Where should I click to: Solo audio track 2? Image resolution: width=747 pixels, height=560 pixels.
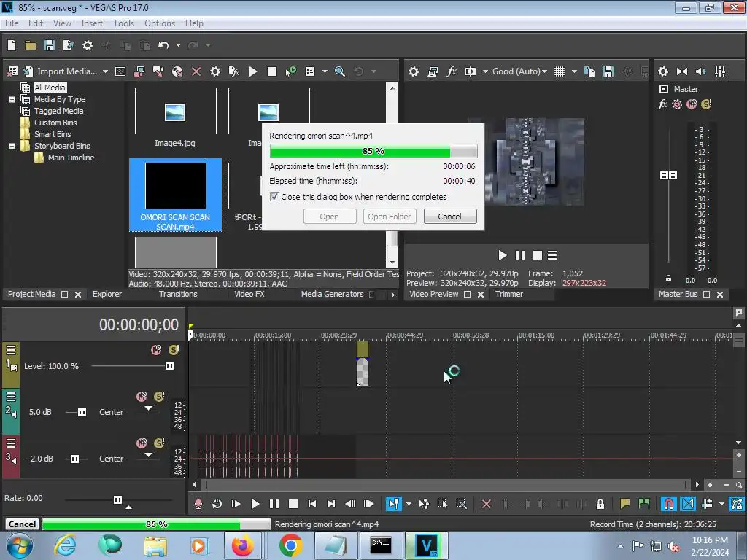pos(159,396)
